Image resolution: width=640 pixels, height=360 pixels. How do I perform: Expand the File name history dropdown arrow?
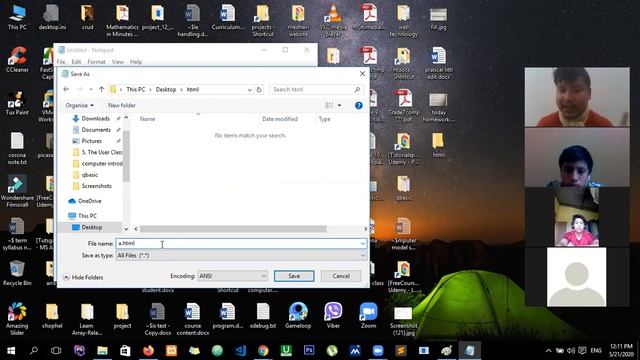[x=362, y=243]
